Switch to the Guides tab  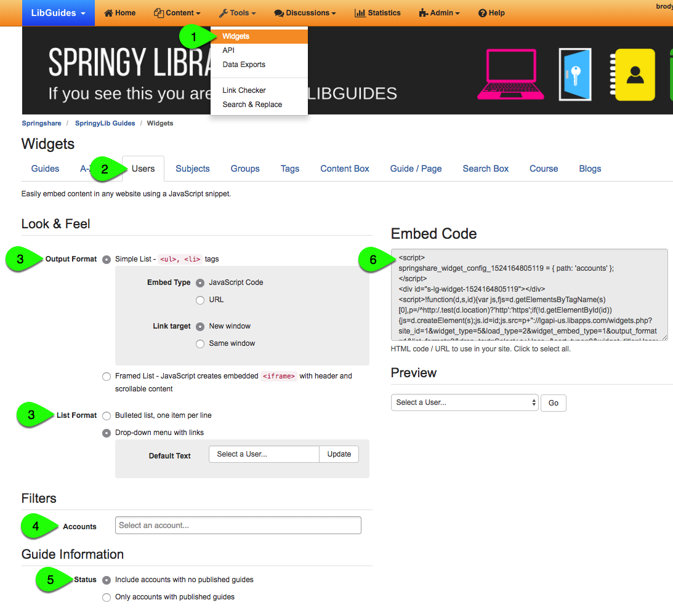[45, 169]
